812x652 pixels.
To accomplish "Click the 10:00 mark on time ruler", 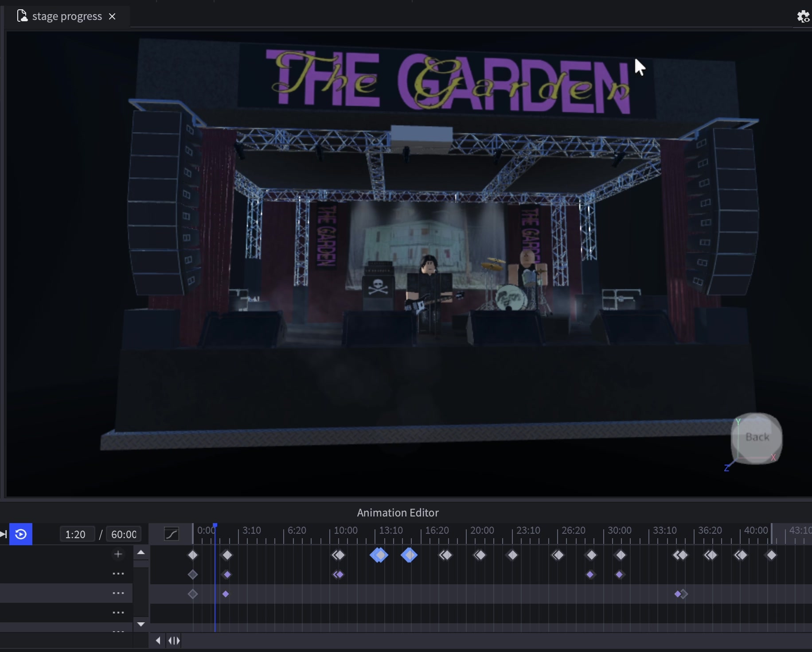I will point(346,530).
